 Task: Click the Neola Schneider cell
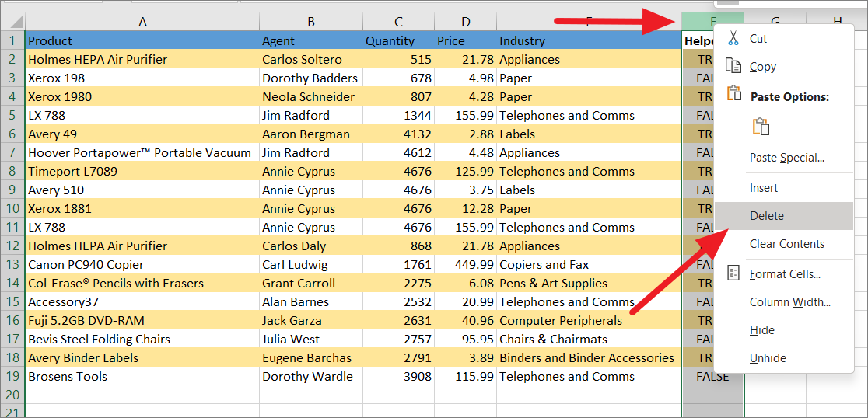[311, 97]
